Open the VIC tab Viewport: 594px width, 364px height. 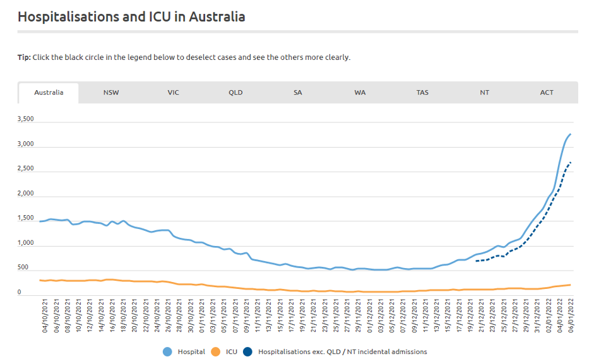click(173, 93)
